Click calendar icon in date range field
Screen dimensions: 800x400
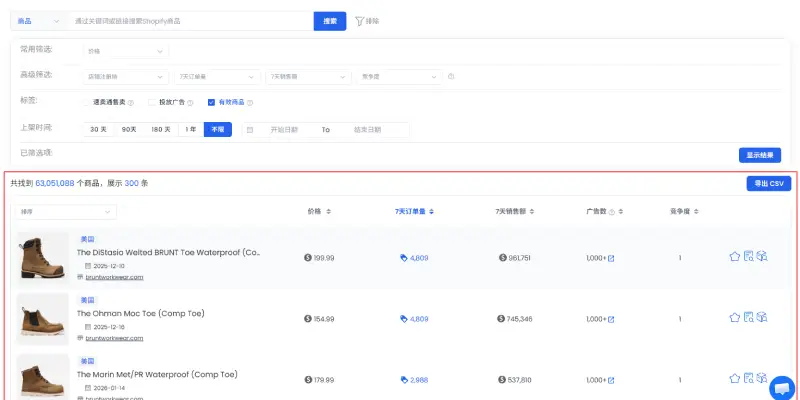pyautogui.click(x=250, y=130)
